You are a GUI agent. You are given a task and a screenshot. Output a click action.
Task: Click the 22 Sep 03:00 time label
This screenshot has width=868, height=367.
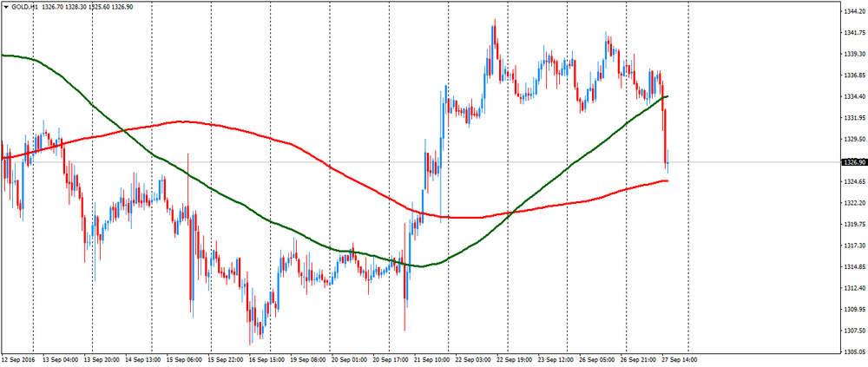472,359
